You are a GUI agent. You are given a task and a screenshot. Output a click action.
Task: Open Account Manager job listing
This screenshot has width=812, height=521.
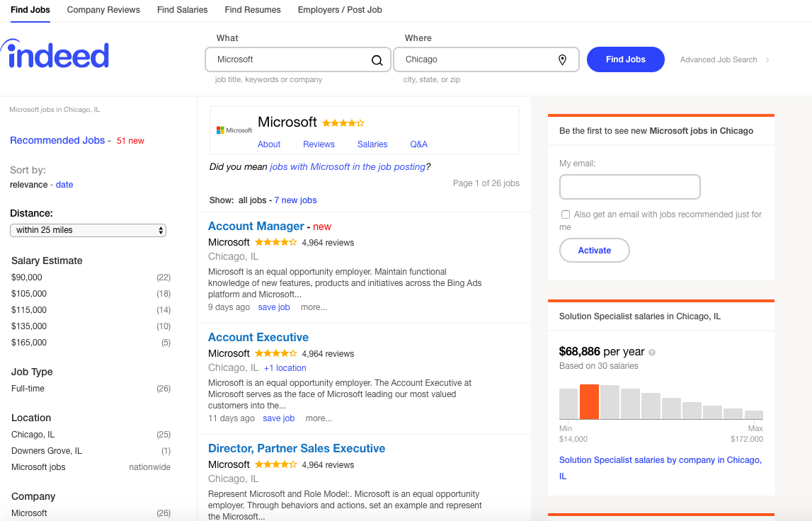(x=256, y=227)
